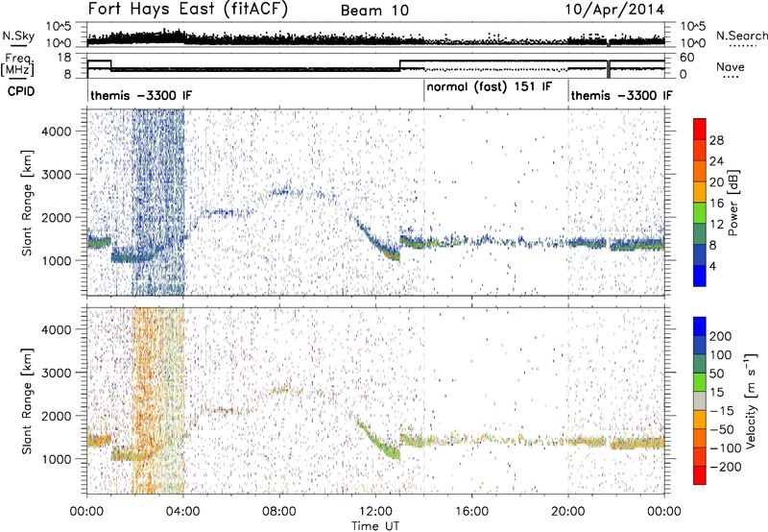Click the "Fort Hays East (fitACF)" title
Viewport: 768px width, 532px height.
[187, 9]
